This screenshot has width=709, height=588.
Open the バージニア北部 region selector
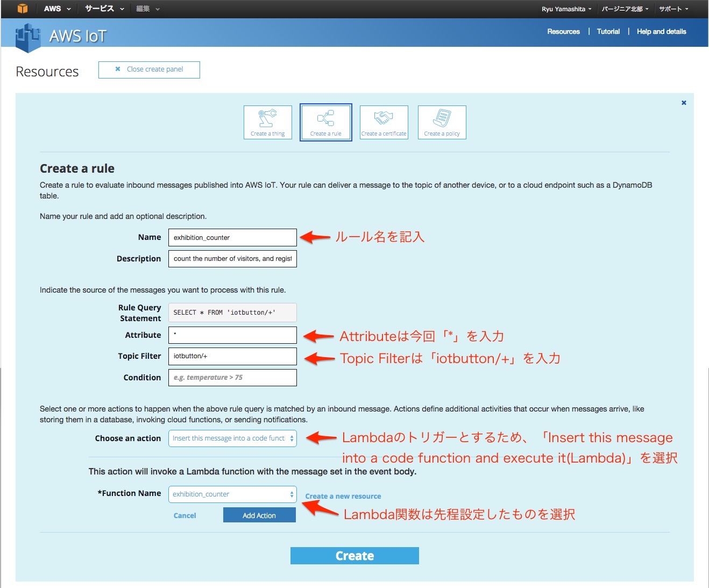point(625,9)
